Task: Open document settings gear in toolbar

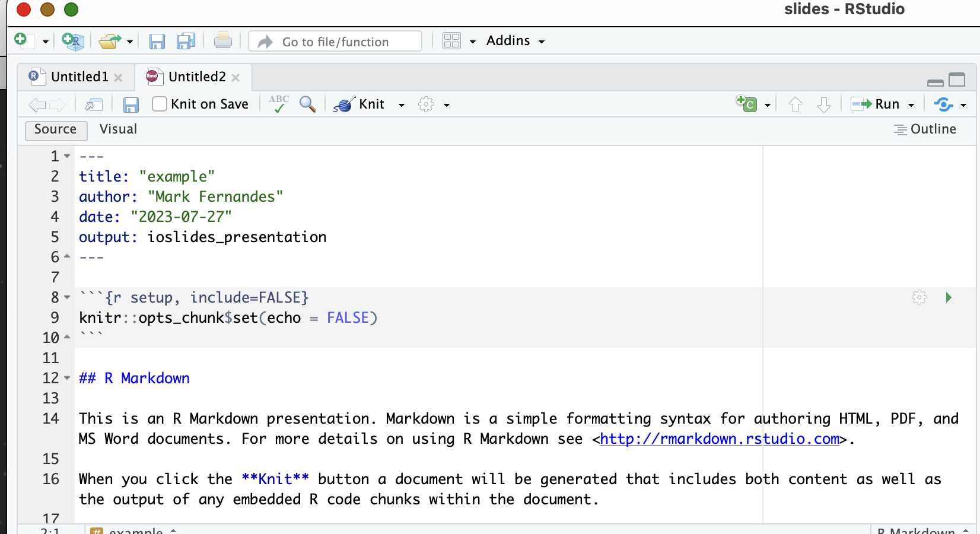Action: (x=426, y=104)
